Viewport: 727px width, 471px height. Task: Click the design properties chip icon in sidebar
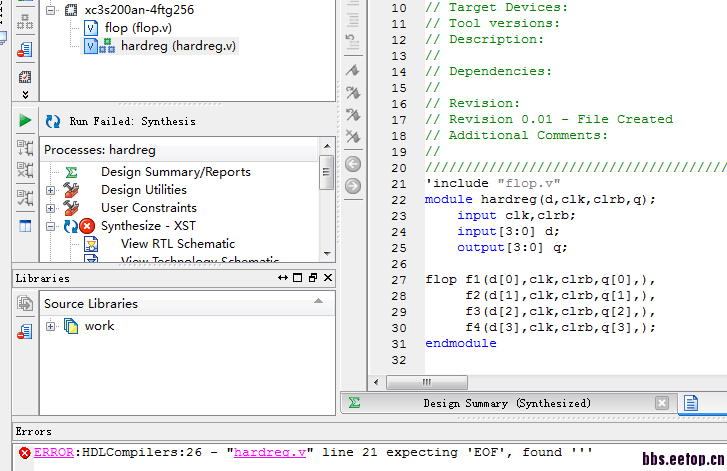point(25,77)
